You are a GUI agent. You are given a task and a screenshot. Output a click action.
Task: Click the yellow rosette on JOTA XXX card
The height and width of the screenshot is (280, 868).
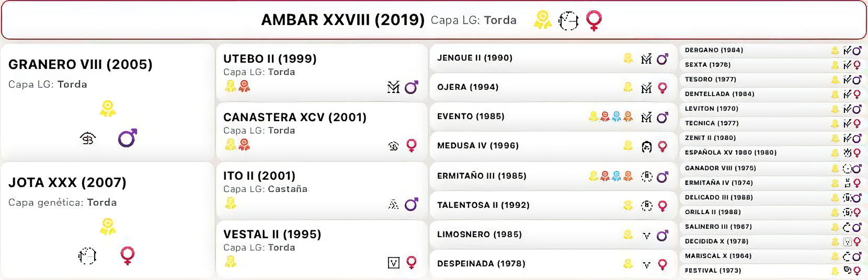(x=108, y=226)
